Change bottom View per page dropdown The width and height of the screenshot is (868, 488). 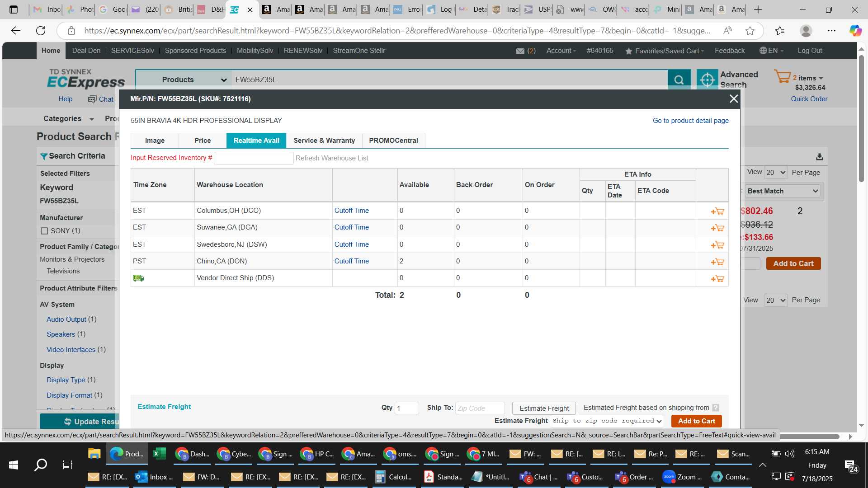776,300
